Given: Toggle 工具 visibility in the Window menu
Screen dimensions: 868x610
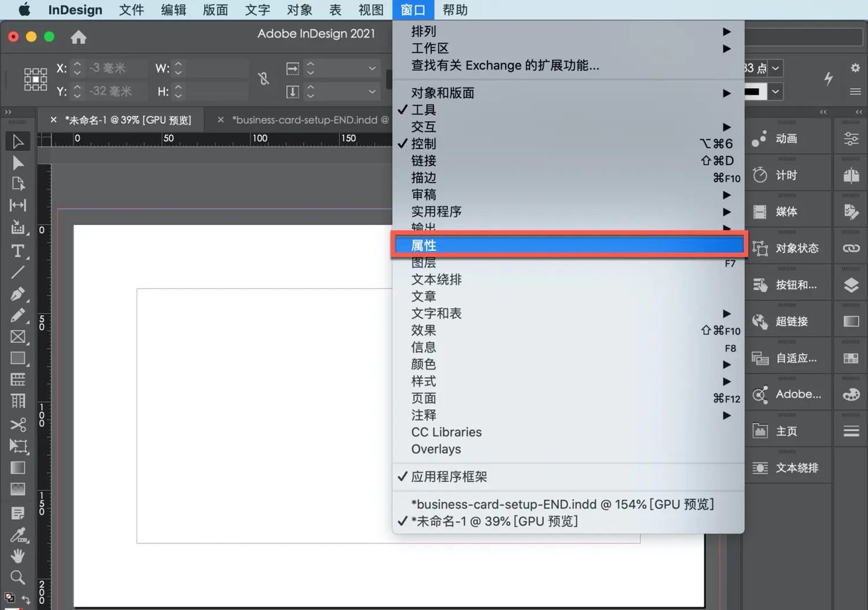Looking at the screenshot, I should [423, 109].
